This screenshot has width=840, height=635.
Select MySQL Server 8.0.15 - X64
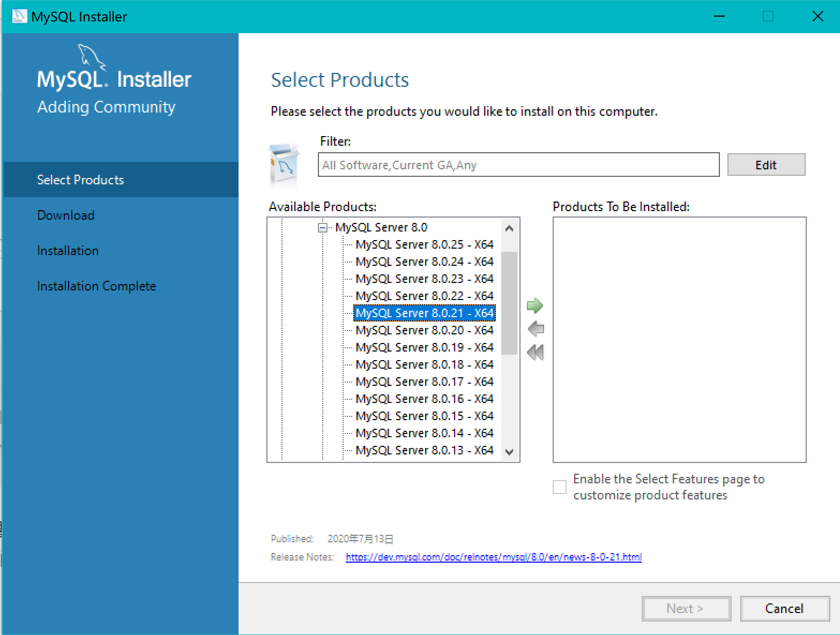[x=425, y=416]
